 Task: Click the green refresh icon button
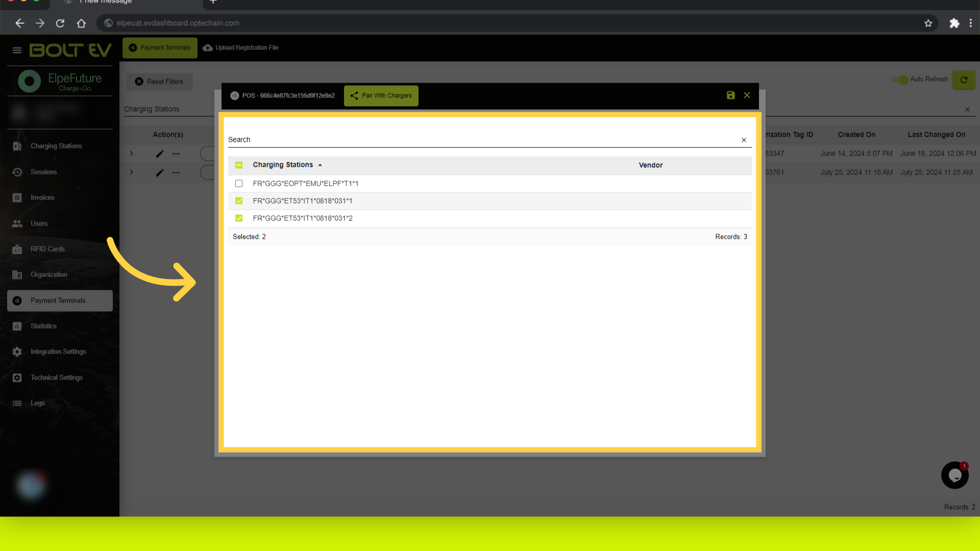[964, 80]
